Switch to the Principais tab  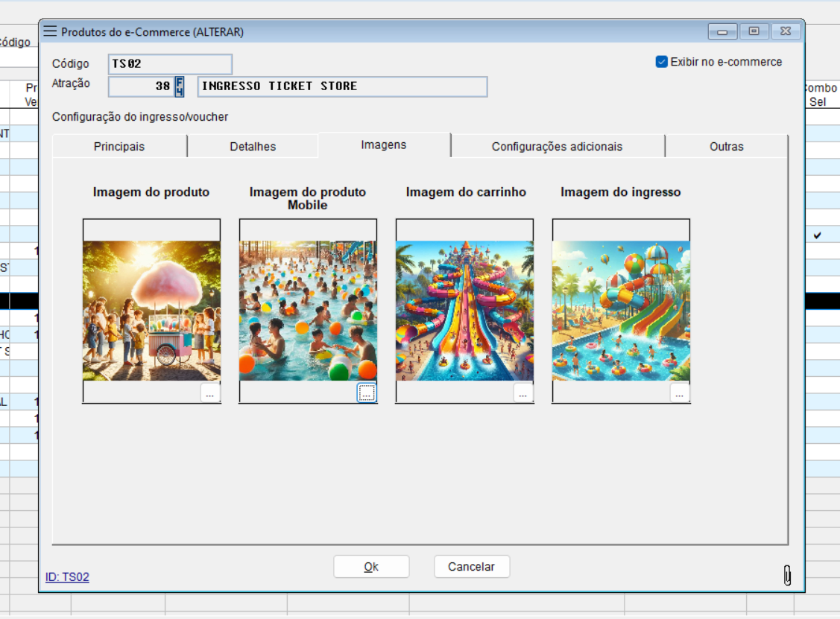pyautogui.click(x=119, y=147)
